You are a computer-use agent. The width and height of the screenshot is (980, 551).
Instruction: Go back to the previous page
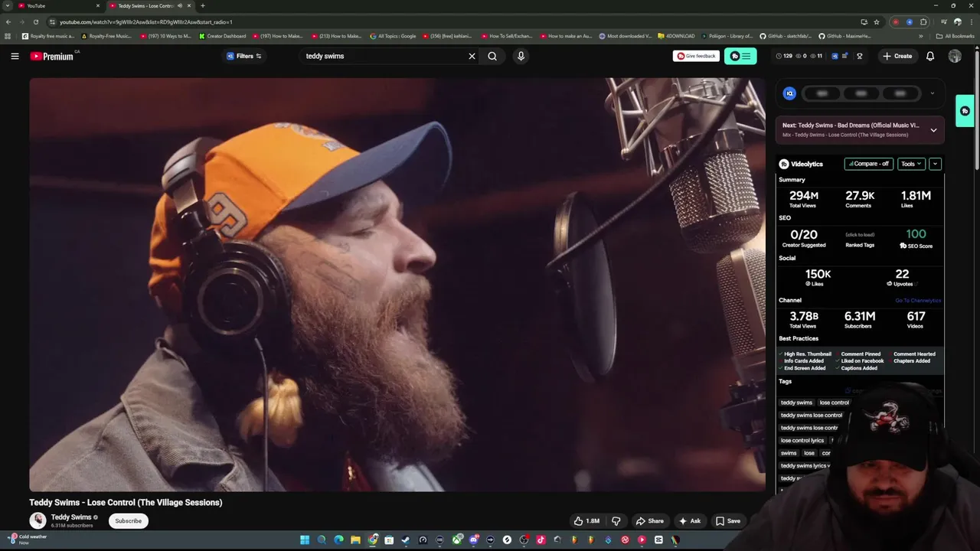pyautogui.click(x=8, y=22)
